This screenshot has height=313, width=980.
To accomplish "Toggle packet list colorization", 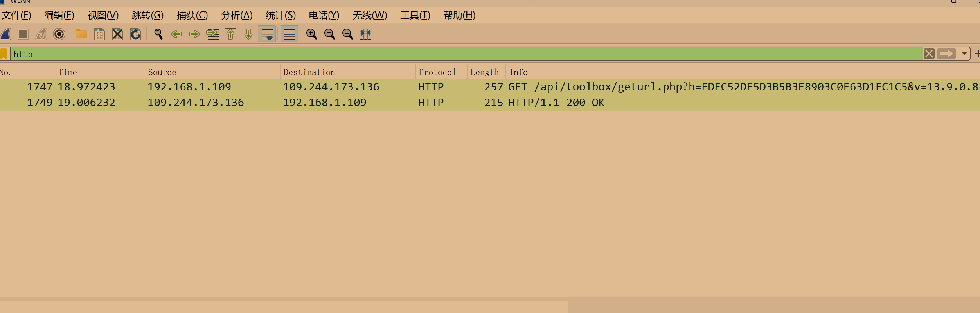I will point(290,34).
